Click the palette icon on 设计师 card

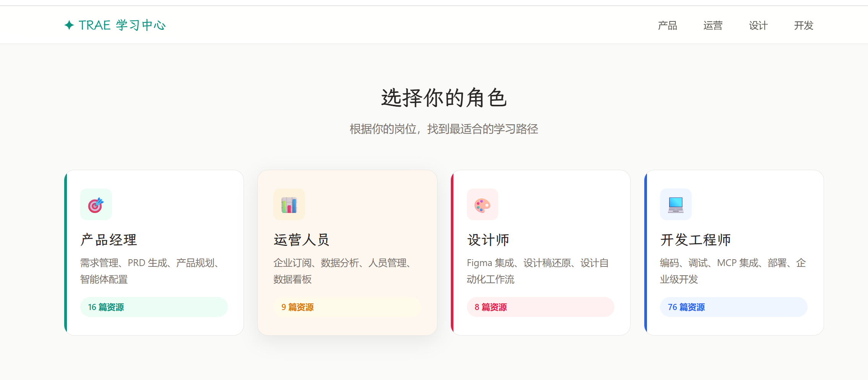coord(482,205)
